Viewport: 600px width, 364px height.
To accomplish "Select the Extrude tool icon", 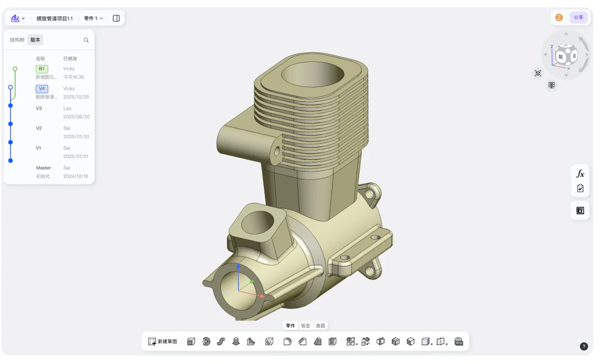I will point(191,341).
